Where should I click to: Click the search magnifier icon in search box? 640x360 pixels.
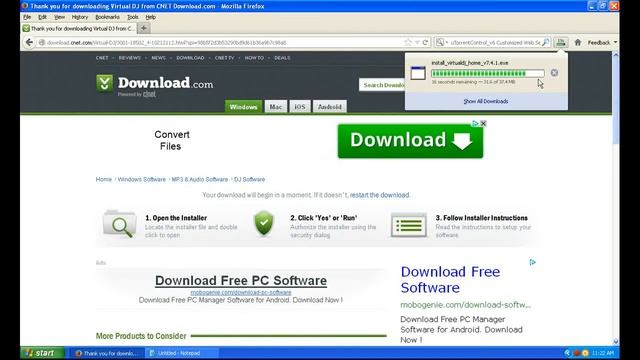pyautogui.click(x=545, y=42)
